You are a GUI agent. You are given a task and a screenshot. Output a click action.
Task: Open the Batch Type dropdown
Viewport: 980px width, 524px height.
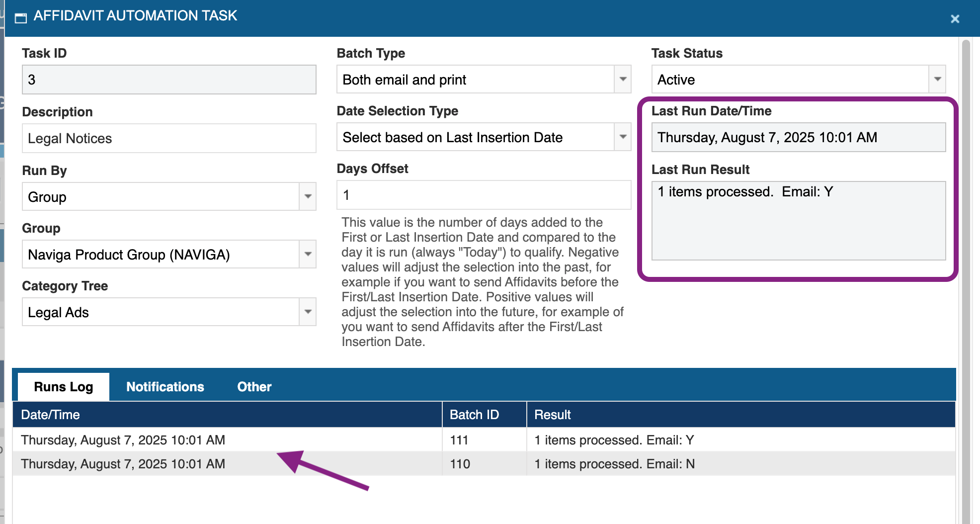pos(623,80)
